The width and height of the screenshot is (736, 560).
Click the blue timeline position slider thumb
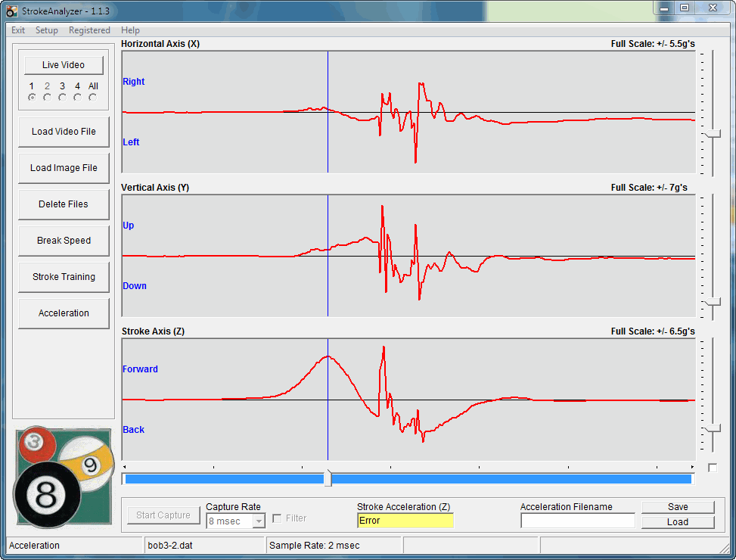tap(328, 478)
